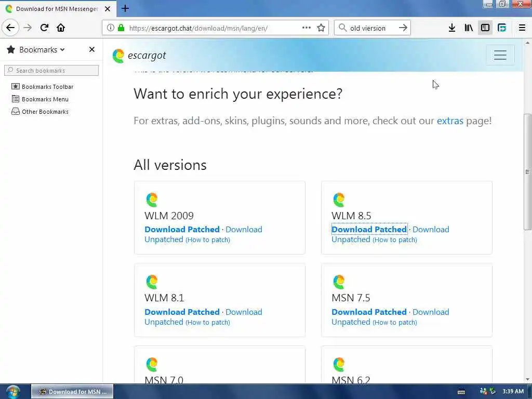The image size is (532, 399).
Task: Open How to patch under MSN 7.5
Action: (x=395, y=322)
